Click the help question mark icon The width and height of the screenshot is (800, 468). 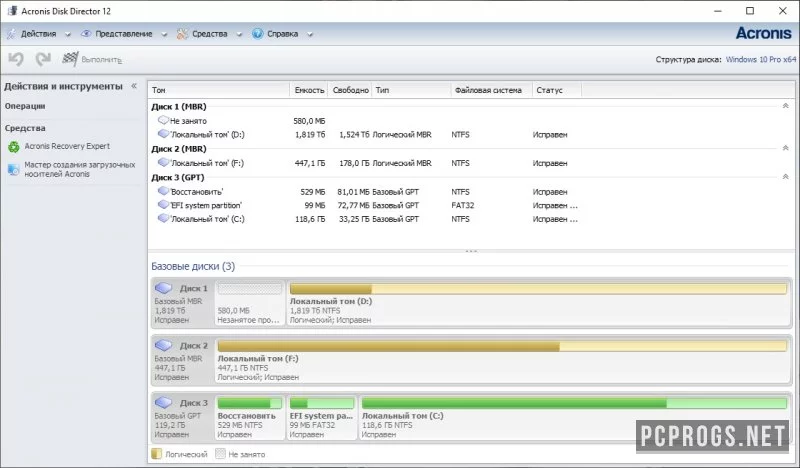[x=258, y=34]
